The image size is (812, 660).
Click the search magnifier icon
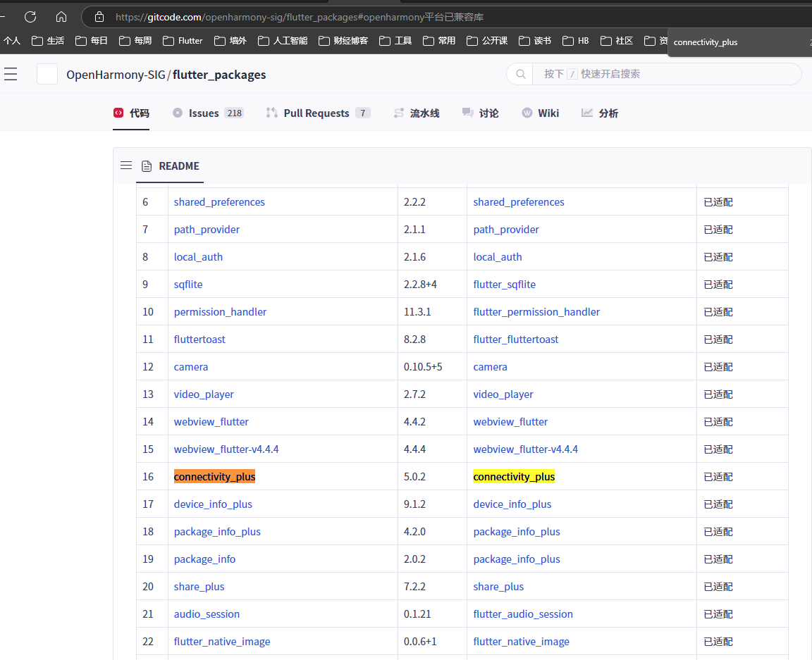click(520, 74)
